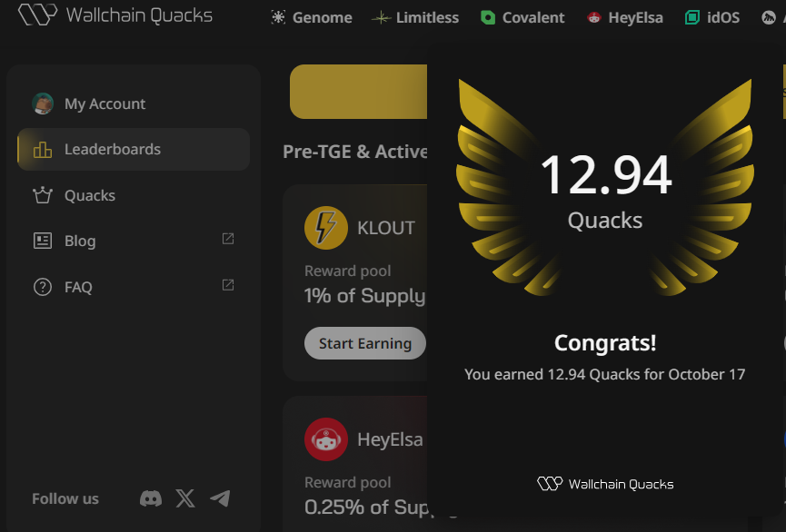
Task: Click the Follow us label
Action: click(x=65, y=498)
